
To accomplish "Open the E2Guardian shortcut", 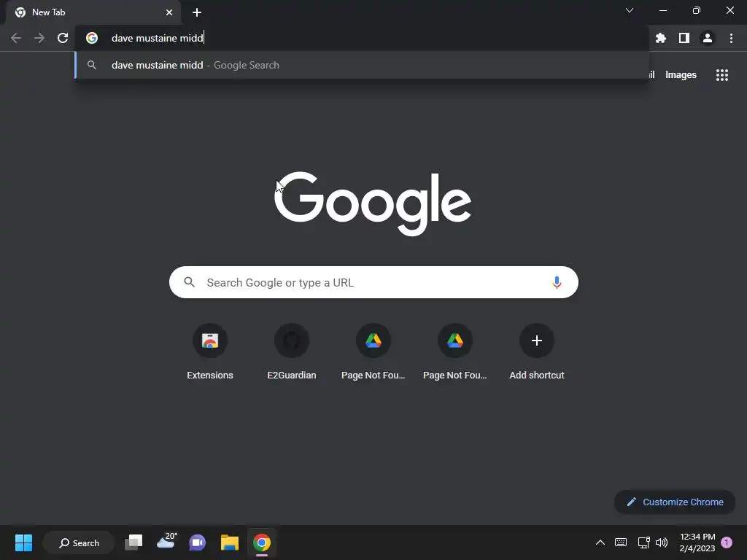I will (x=292, y=351).
